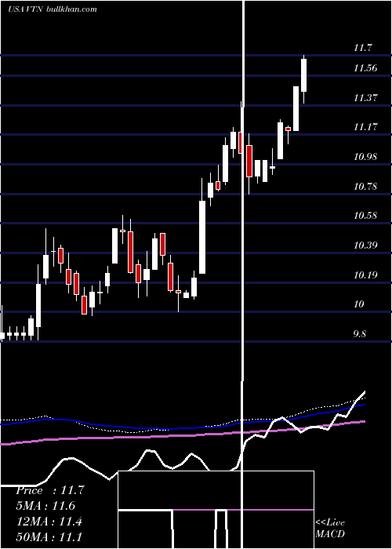Viewport: 392px width, 549px height.
Task: Click the 10.78 price axis label
Action: click(365, 187)
